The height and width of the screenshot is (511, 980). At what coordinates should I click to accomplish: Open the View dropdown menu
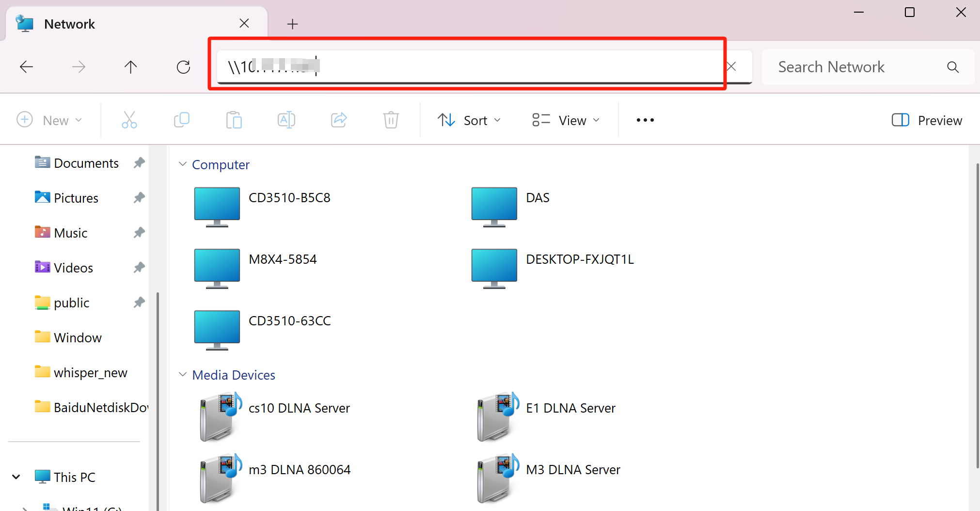click(x=566, y=120)
